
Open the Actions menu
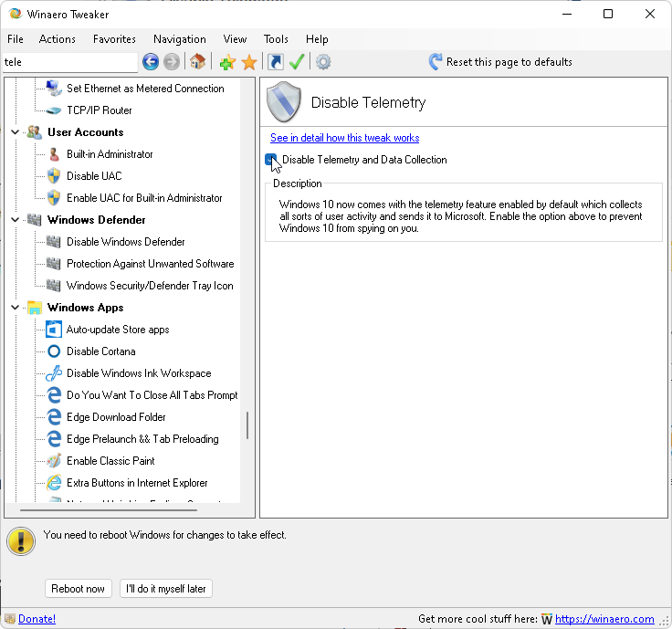(57, 39)
